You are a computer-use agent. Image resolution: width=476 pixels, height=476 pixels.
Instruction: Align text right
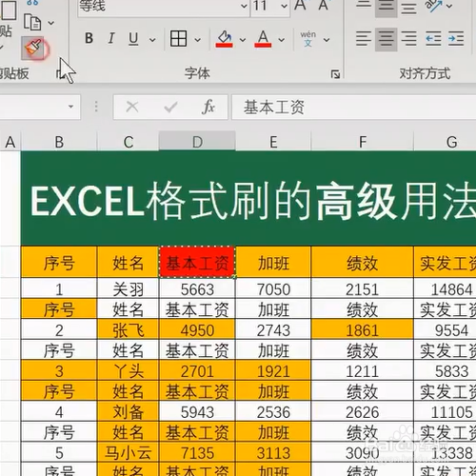pyautogui.click(x=409, y=39)
